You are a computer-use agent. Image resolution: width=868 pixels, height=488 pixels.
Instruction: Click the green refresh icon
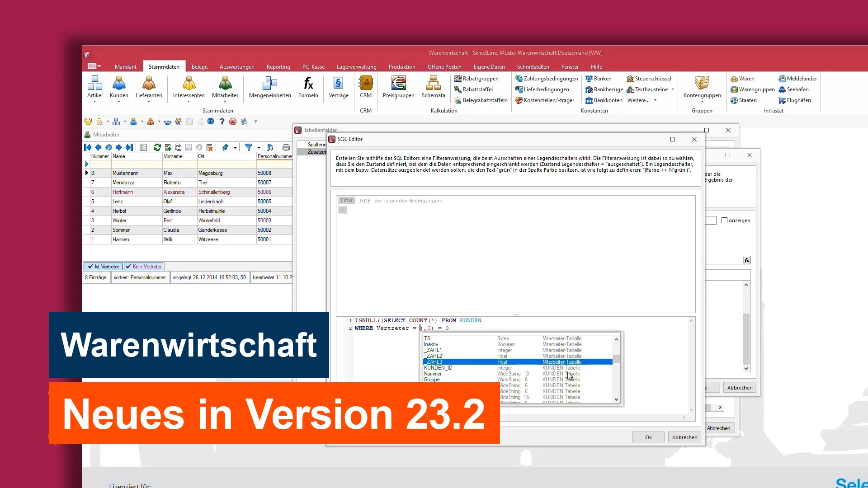(157, 147)
